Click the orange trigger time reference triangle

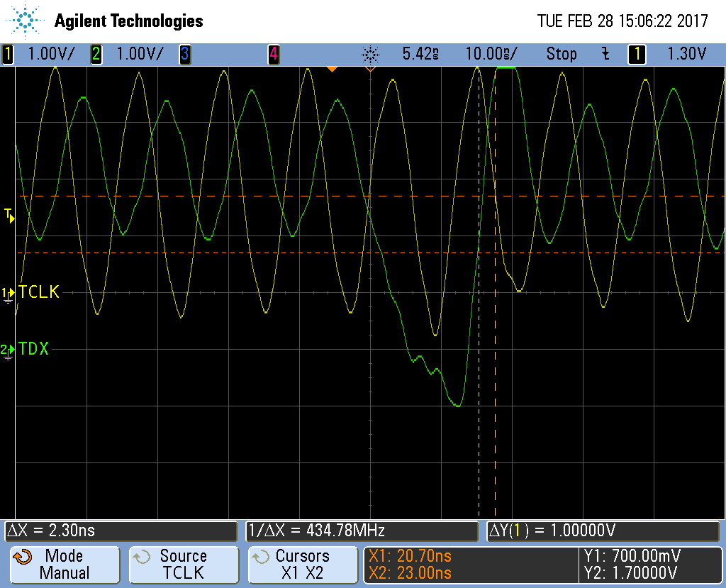point(331,69)
